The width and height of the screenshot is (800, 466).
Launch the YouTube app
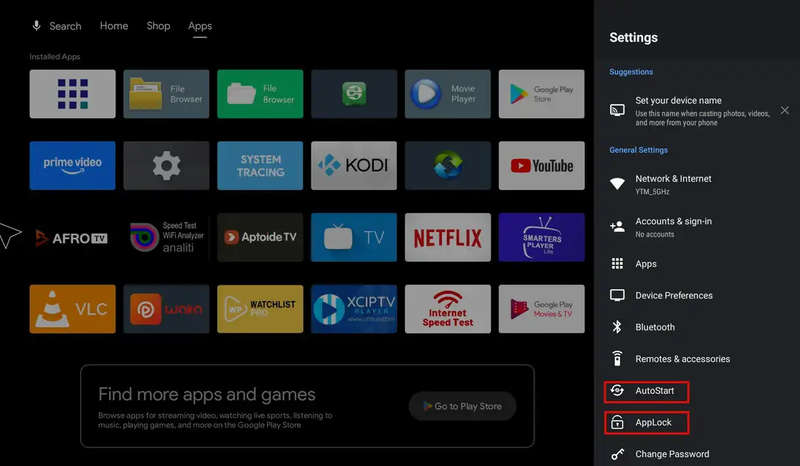[x=542, y=165]
